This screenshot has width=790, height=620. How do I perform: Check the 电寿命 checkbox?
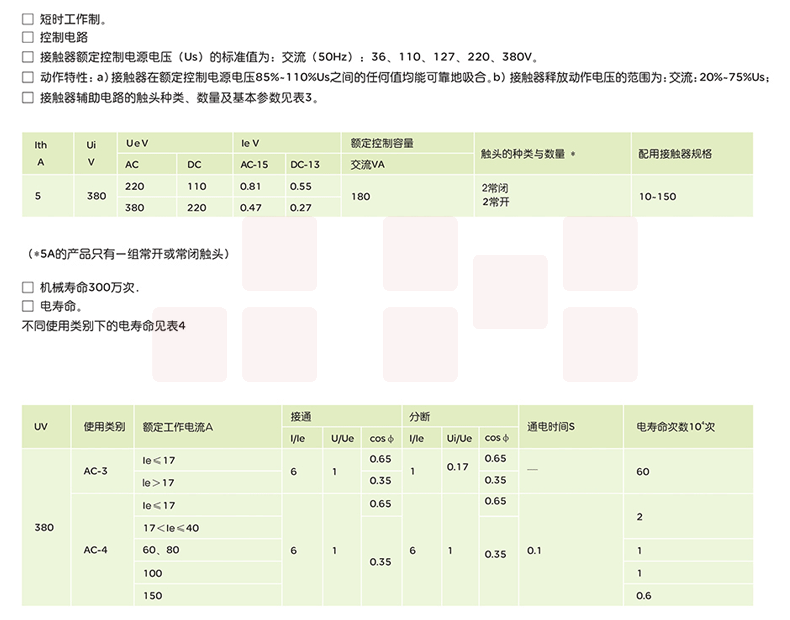27,306
